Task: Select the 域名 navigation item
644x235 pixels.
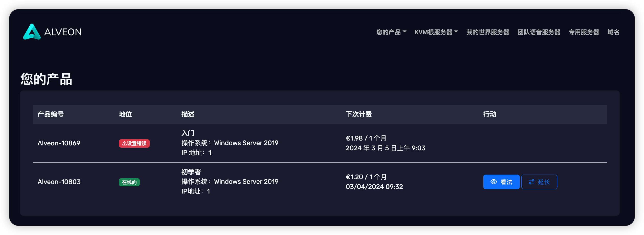Action: click(x=613, y=32)
